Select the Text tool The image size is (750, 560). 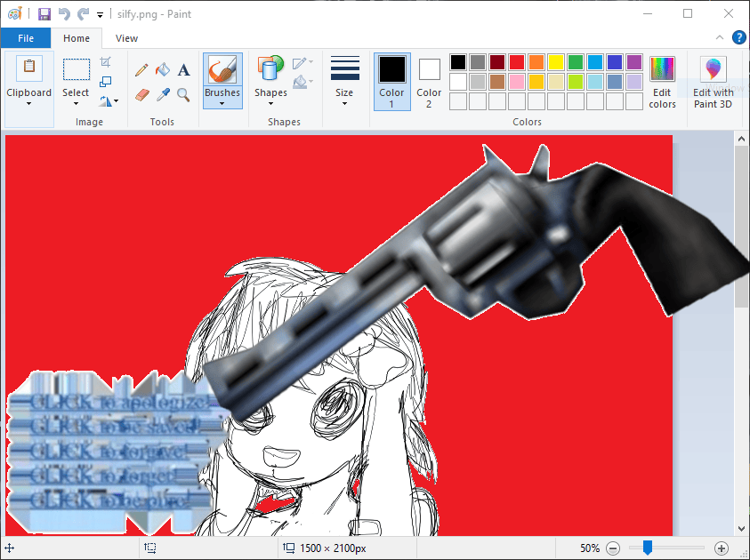tap(183, 70)
